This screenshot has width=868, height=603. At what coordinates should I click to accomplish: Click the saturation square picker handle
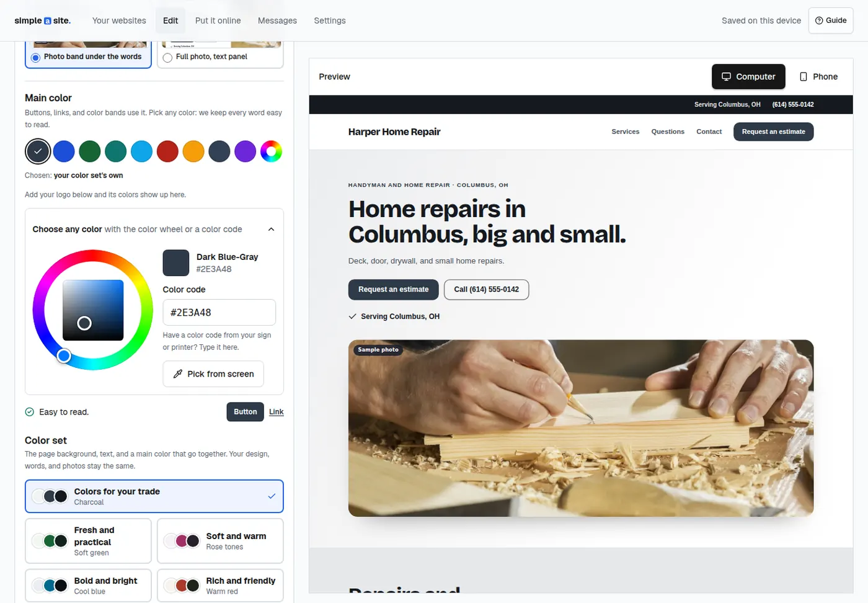[84, 323]
